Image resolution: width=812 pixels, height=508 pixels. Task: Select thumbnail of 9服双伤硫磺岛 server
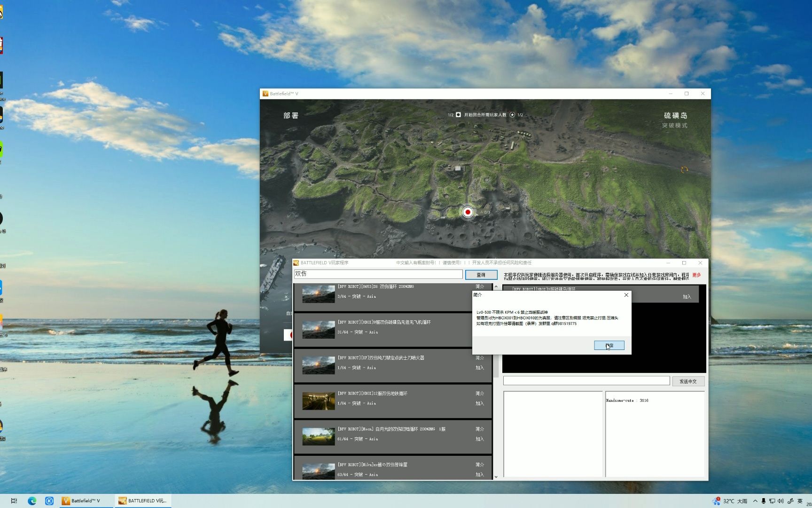point(319,330)
